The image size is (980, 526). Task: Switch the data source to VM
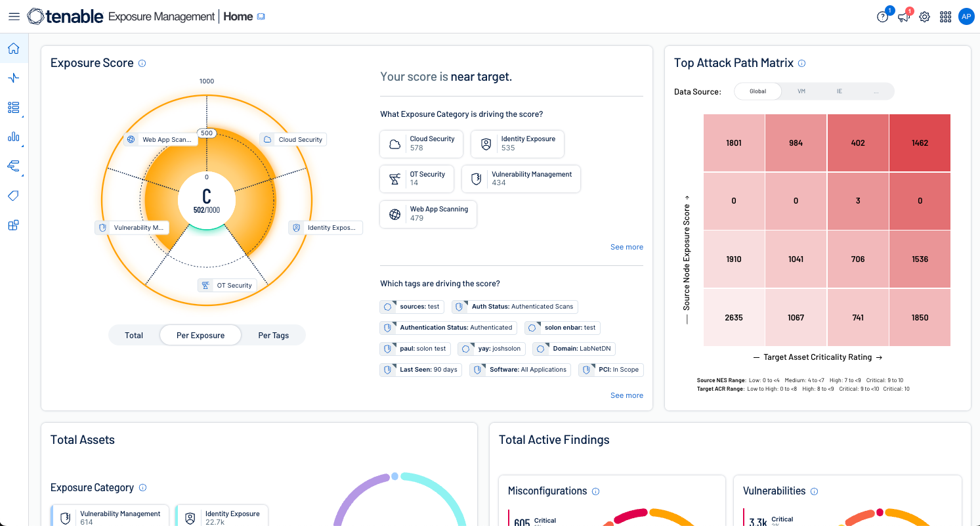801,91
